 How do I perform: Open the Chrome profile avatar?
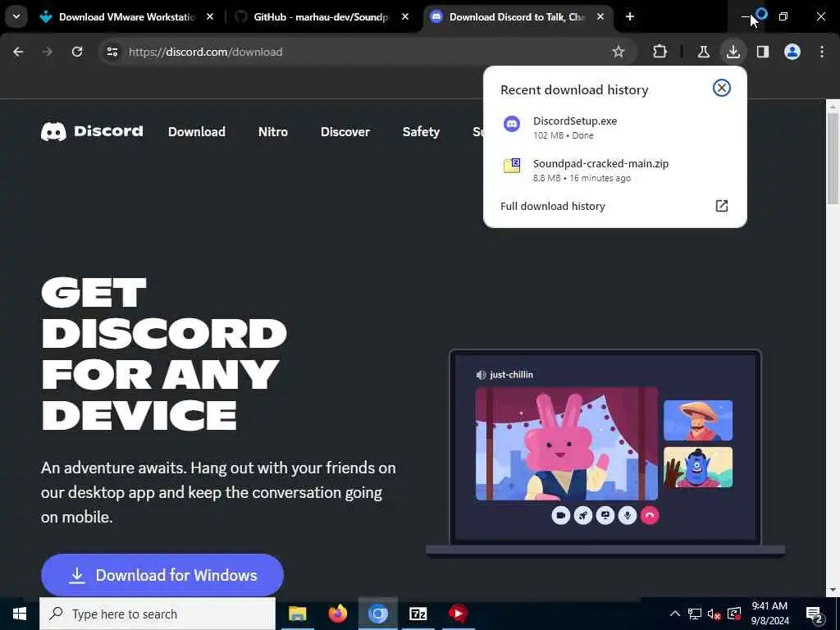(792, 52)
